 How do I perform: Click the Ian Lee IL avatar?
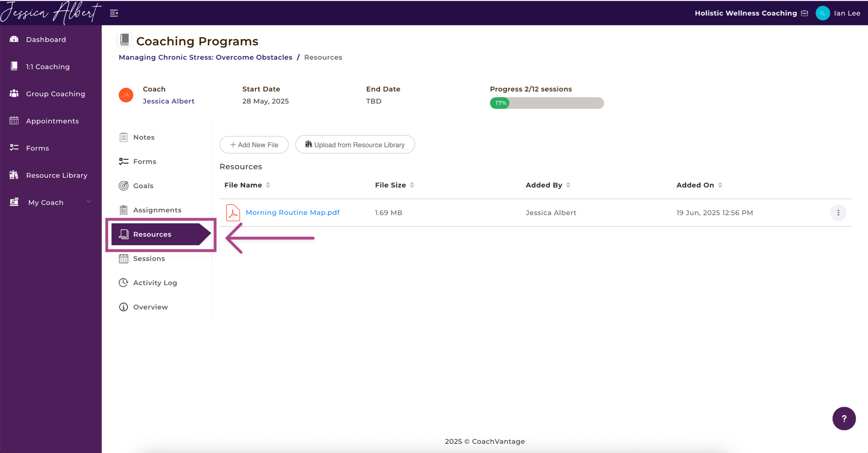pos(822,13)
